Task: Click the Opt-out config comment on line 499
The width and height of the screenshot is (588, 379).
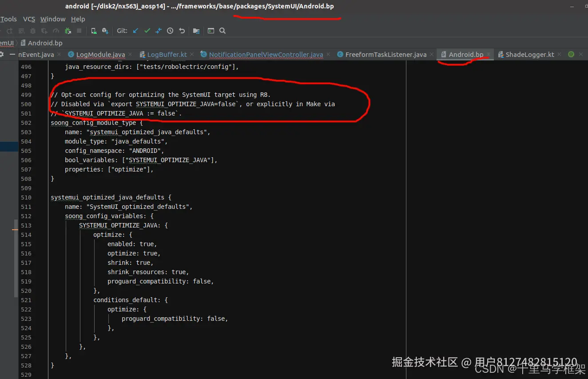Action: point(160,95)
